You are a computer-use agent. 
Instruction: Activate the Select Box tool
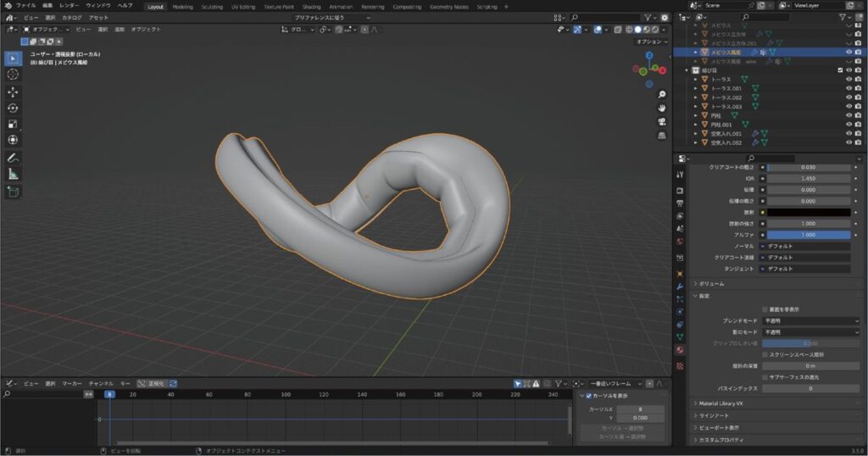[13, 58]
